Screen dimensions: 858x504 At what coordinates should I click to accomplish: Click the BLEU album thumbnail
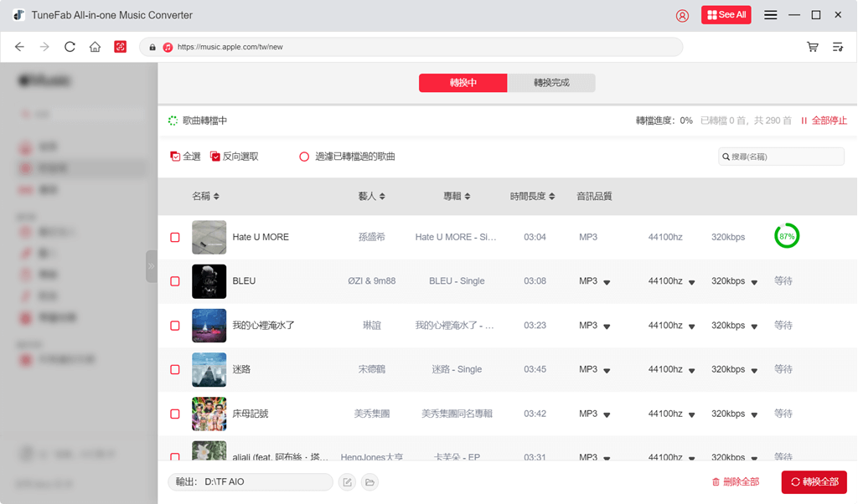coord(209,281)
